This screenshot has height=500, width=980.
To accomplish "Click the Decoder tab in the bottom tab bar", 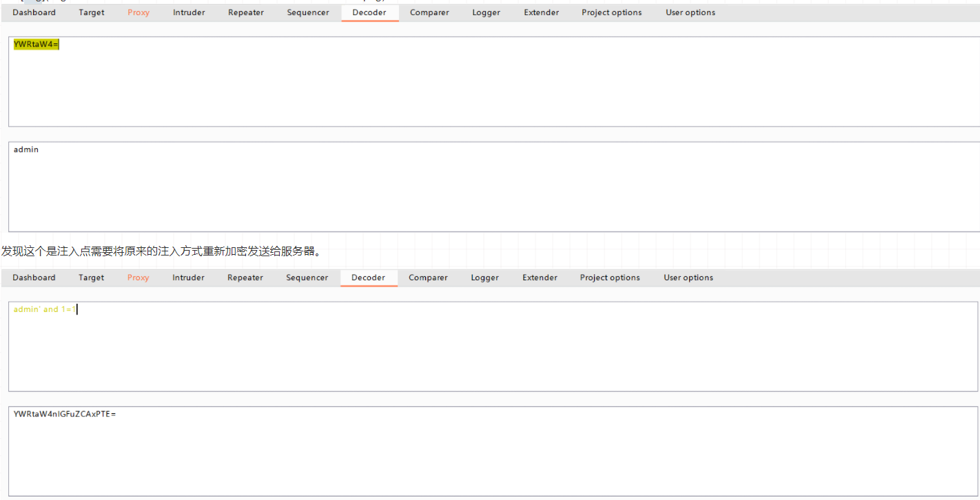I will coord(368,278).
